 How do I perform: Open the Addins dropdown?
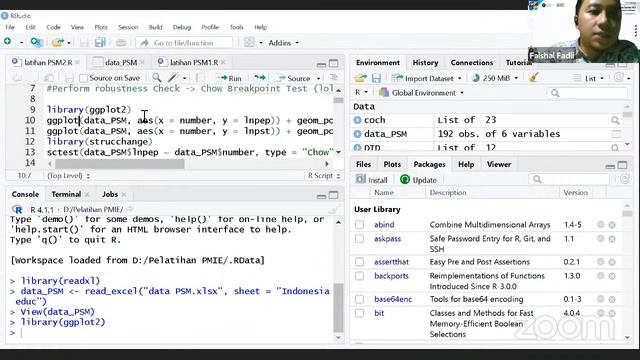(284, 43)
